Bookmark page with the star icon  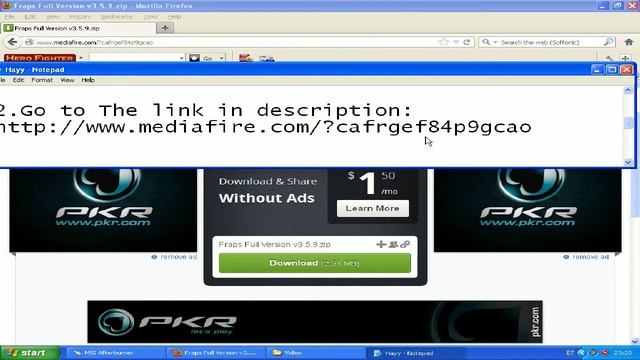[444, 42]
